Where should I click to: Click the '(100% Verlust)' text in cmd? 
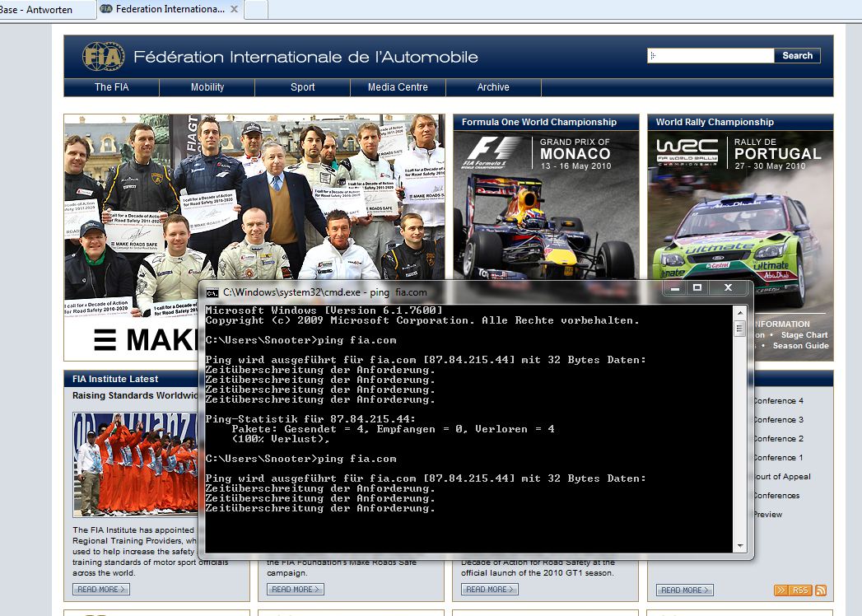point(281,439)
